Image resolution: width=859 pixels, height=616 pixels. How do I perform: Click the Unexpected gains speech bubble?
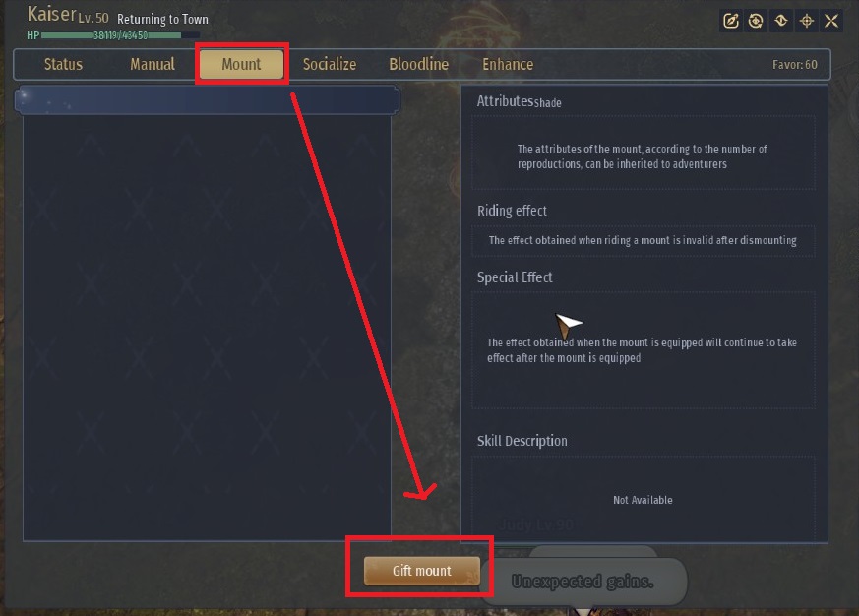coord(583,581)
